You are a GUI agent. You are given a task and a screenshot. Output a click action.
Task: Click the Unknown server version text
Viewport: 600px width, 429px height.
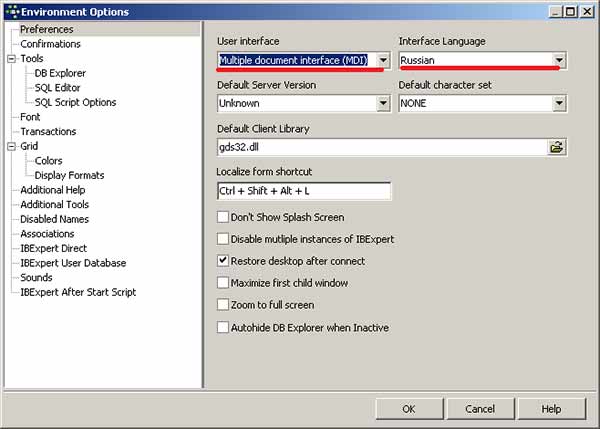pyautogui.click(x=239, y=103)
